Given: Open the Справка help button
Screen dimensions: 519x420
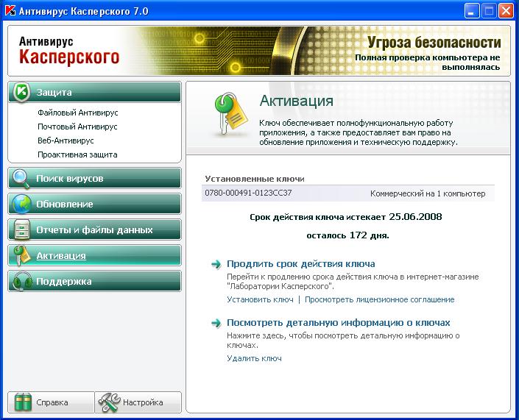Looking at the screenshot, I should pos(52,402).
